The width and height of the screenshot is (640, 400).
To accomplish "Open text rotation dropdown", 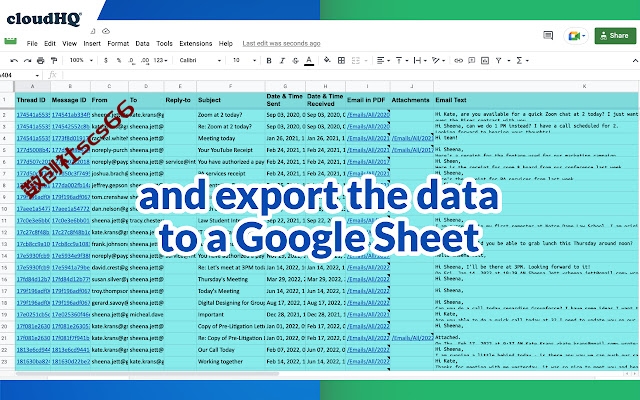I will 438,60.
